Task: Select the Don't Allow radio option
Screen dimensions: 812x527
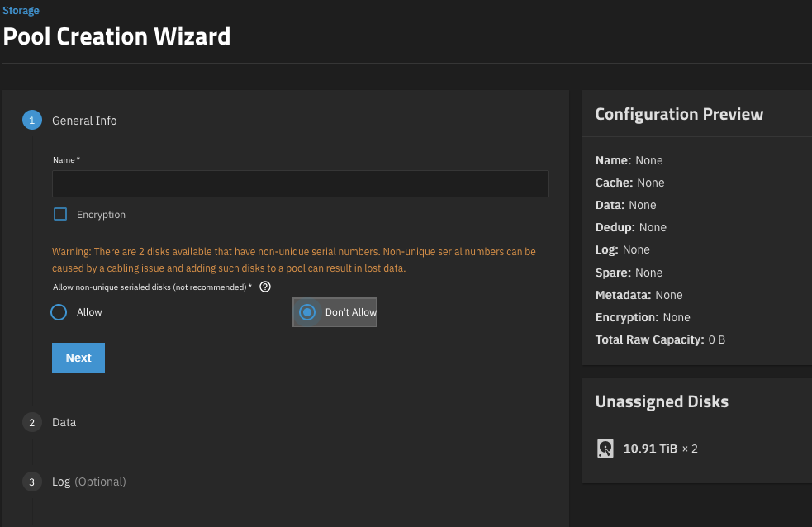Action: (307, 312)
